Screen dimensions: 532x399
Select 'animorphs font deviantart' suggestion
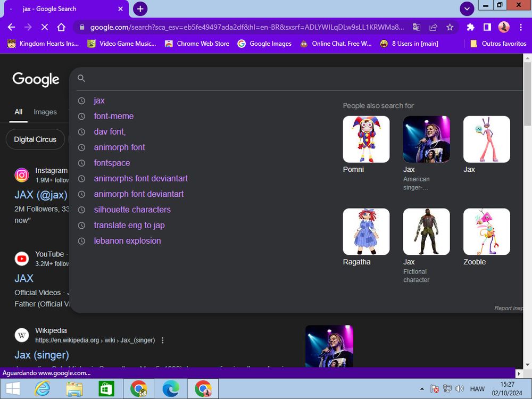pos(141,178)
